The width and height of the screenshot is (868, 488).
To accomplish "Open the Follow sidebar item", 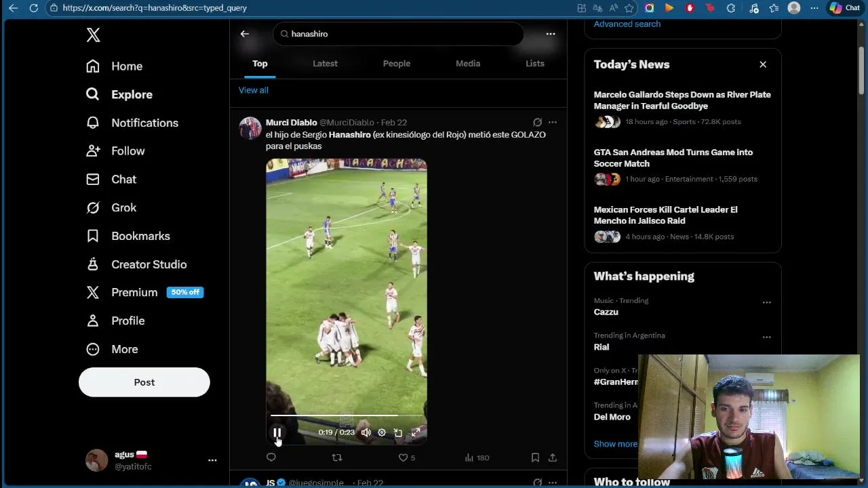I will click(x=115, y=151).
